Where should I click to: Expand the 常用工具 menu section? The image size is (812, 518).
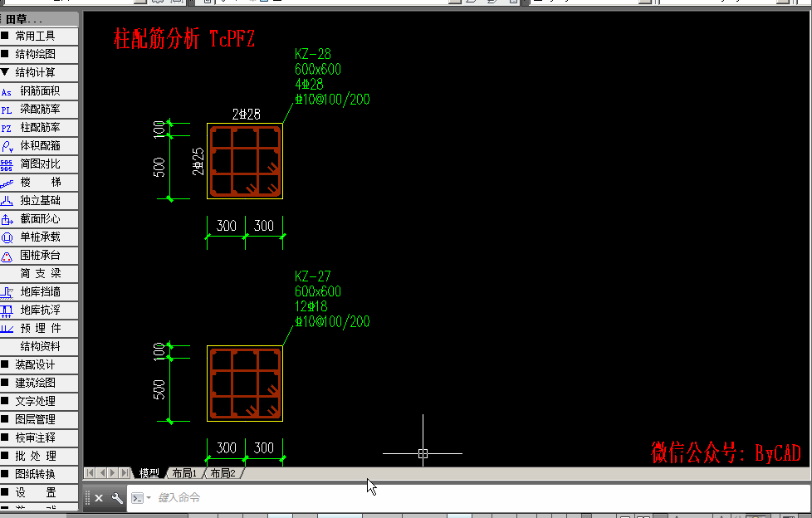point(39,37)
